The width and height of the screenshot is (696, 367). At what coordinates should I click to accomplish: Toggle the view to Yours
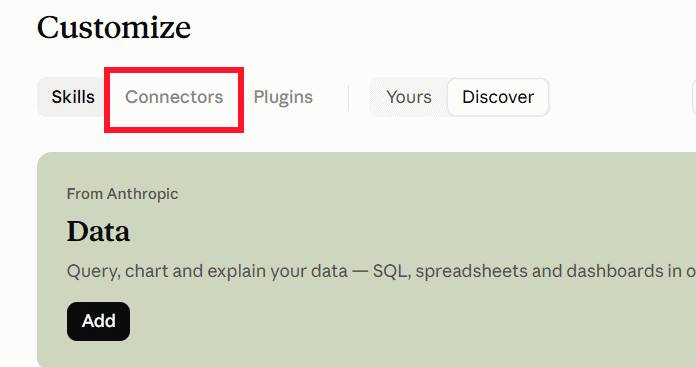pyautogui.click(x=409, y=97)
